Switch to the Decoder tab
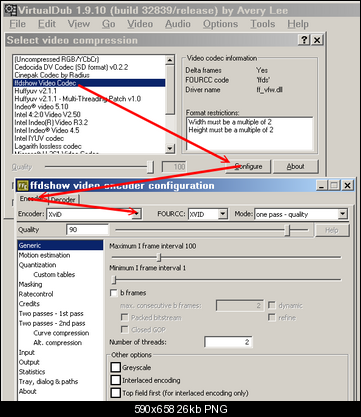361x417 pixels. [x=63, y=200]
